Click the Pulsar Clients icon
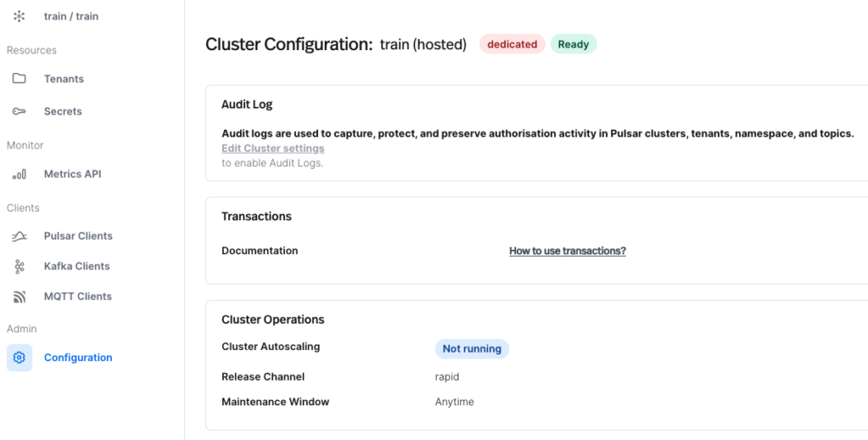 click(19, 236)
